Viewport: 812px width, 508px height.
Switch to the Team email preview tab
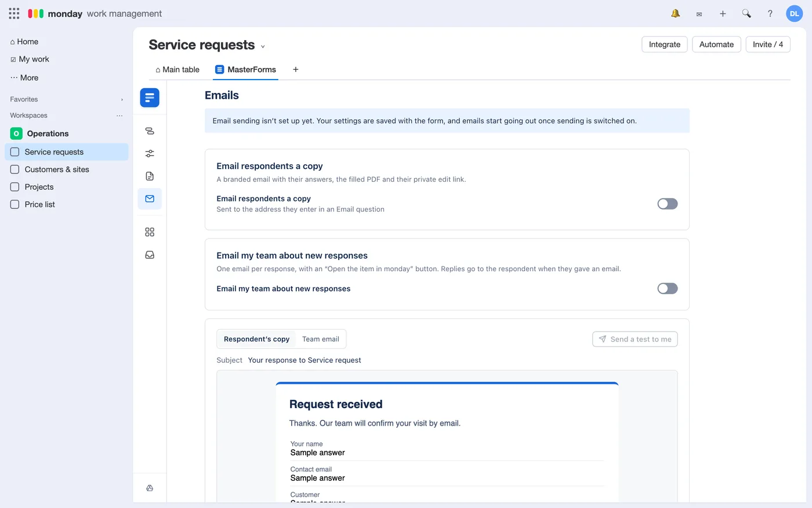coord(321,339)
